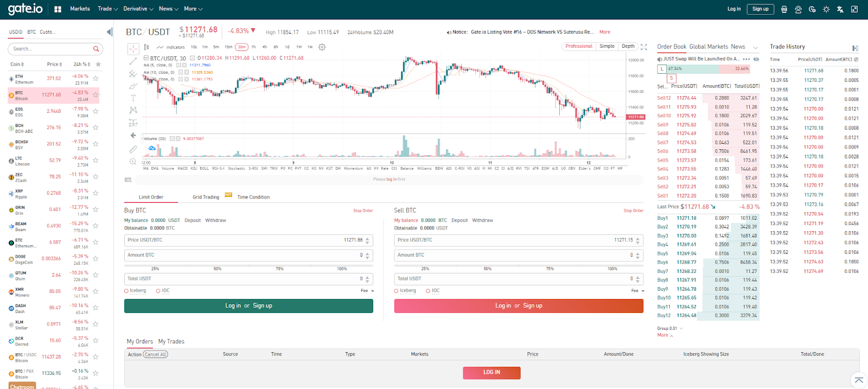Screen dimensions: 868x389
Task: Switch theme with the sun icon
Action: tap(826, 9)
